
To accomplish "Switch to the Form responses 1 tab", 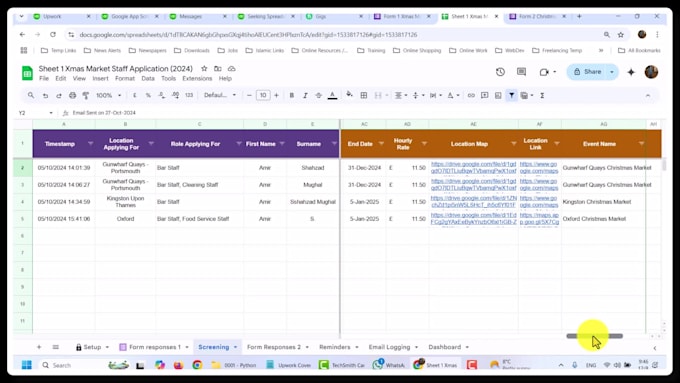I will pyautogui.click(x=154, y=347).
